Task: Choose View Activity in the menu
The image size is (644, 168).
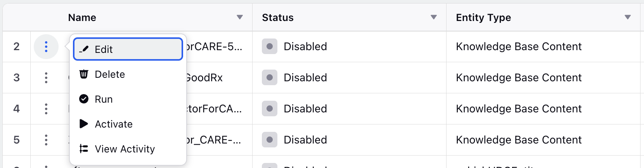Action: [128, 149]
